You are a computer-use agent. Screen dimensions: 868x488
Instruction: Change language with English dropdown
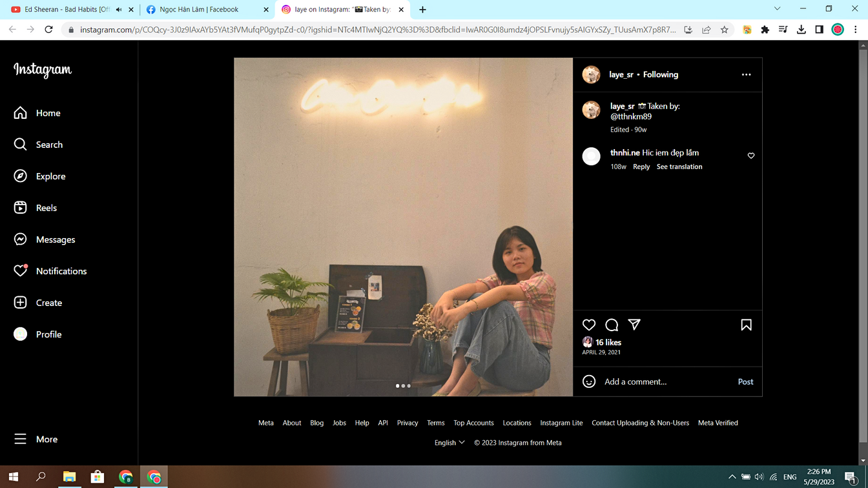click(x=449, y=443)
